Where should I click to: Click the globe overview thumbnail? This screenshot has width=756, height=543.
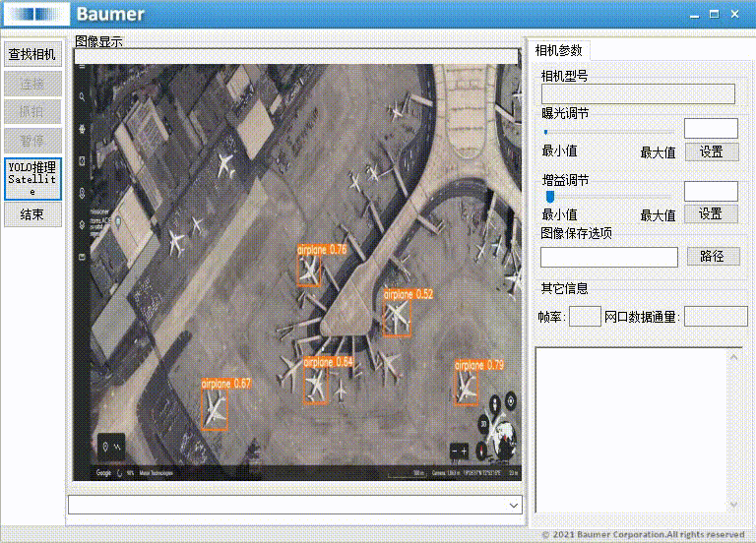505,438
